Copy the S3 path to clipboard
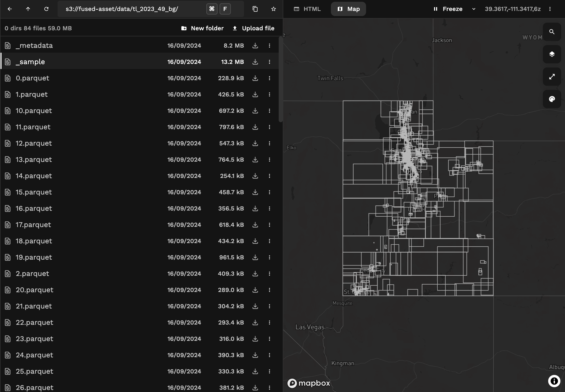Viewport: 565px width, 392px height. [x=255, y=9]
